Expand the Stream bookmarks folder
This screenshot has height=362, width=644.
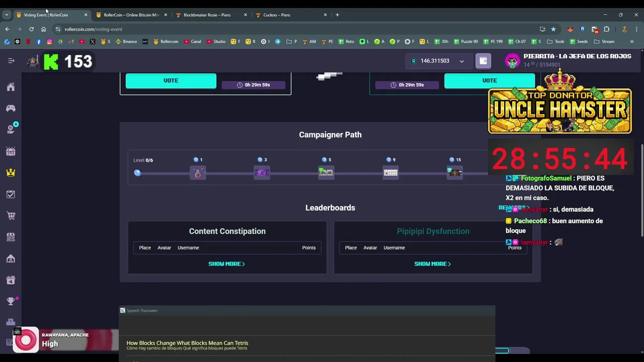point(604,42)
